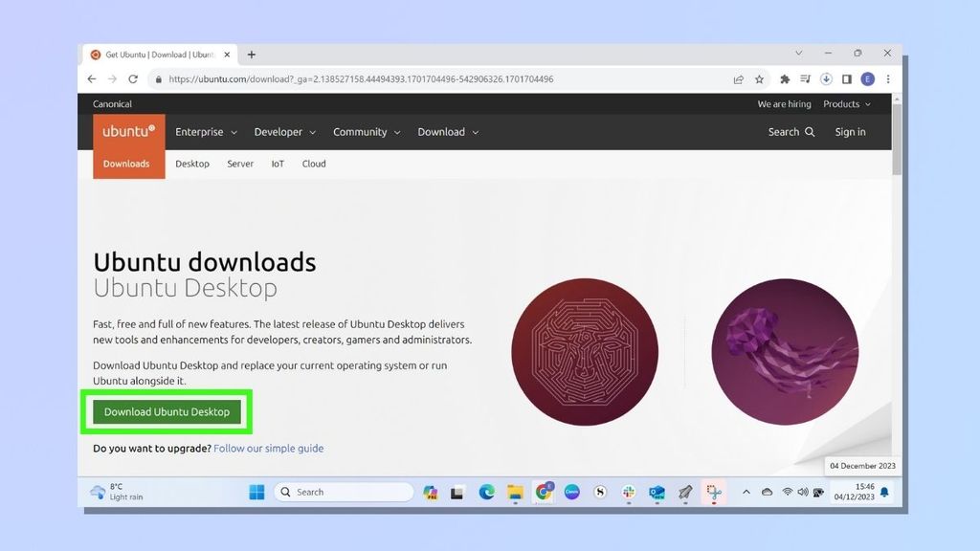Follow our simple guide link

[269, 448]
